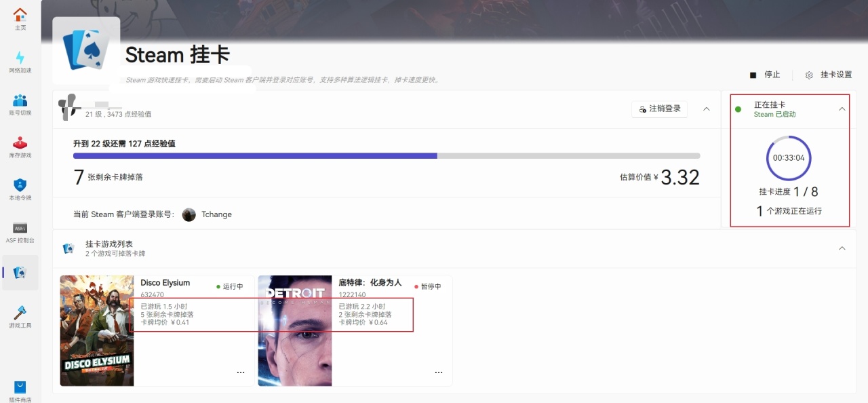Click 估算价值 ¥ 3.32 value

tap(660, 177)
